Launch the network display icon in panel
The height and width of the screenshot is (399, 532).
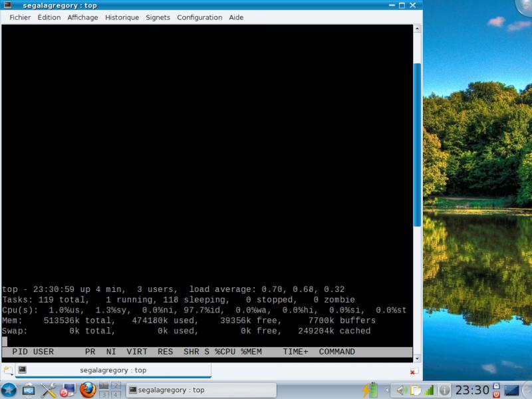coord(29,390)
